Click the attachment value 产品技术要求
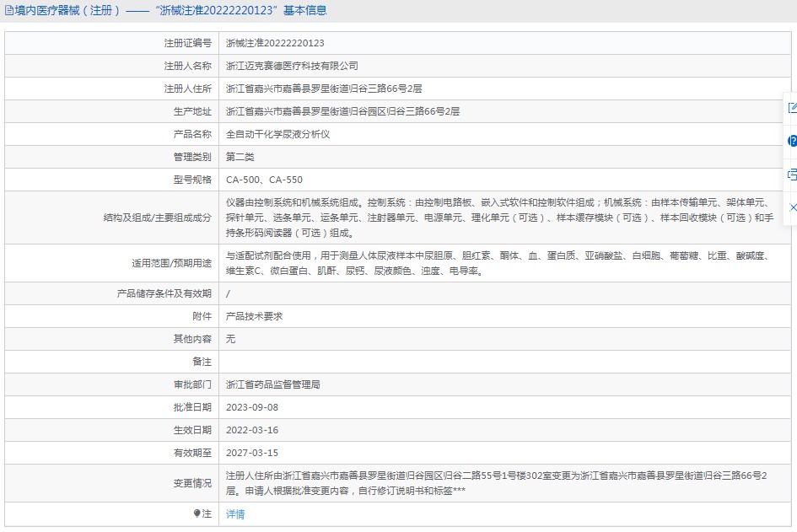The image size is (797, 532). pyautogui.click(x=254, y=316)
